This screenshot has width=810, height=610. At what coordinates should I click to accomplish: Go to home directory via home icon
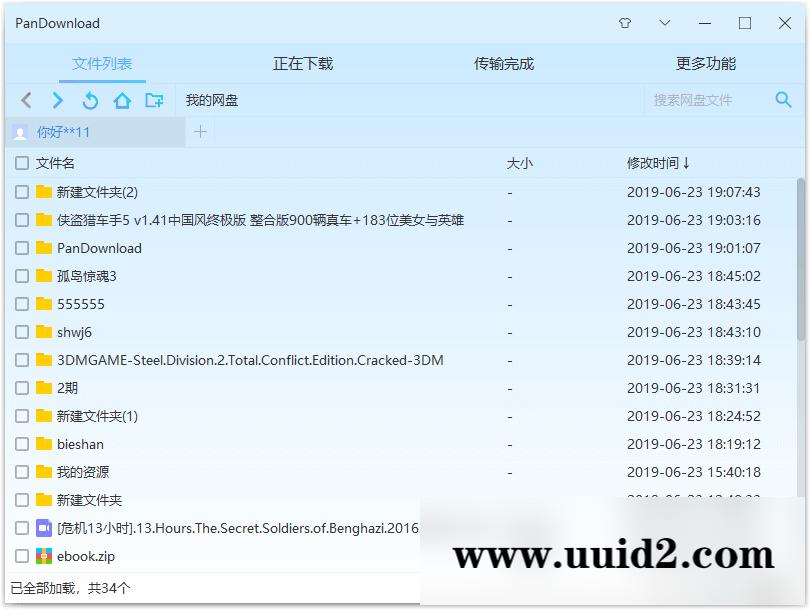tap(121, 100)
